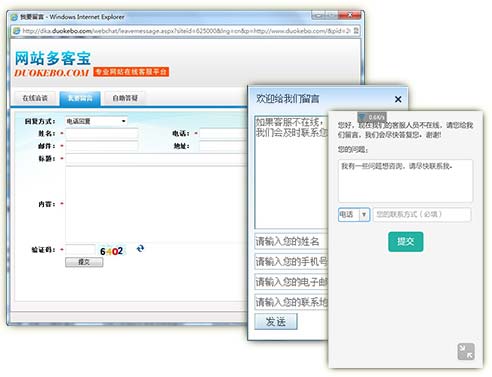Close the leave-a-message popup with X
The height and width of the screenshot is (377, 492).
point(398,99)
